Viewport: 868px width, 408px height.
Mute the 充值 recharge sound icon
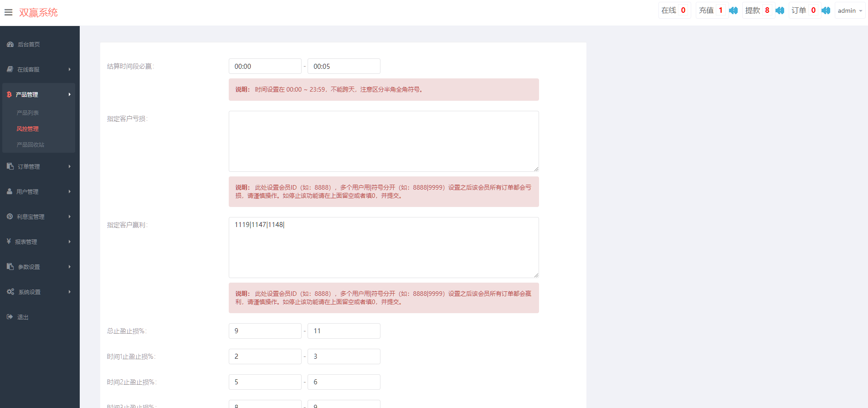(x=733, y=10)
